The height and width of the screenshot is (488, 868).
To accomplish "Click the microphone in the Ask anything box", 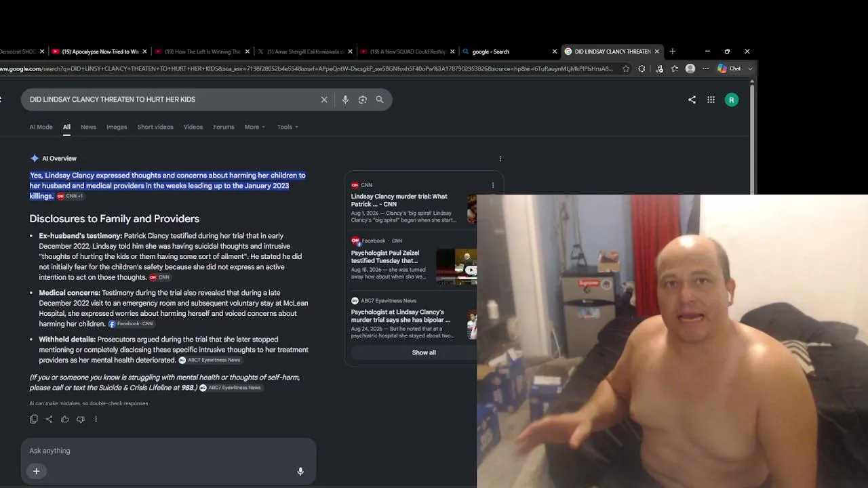I will (x=300, y=471).
